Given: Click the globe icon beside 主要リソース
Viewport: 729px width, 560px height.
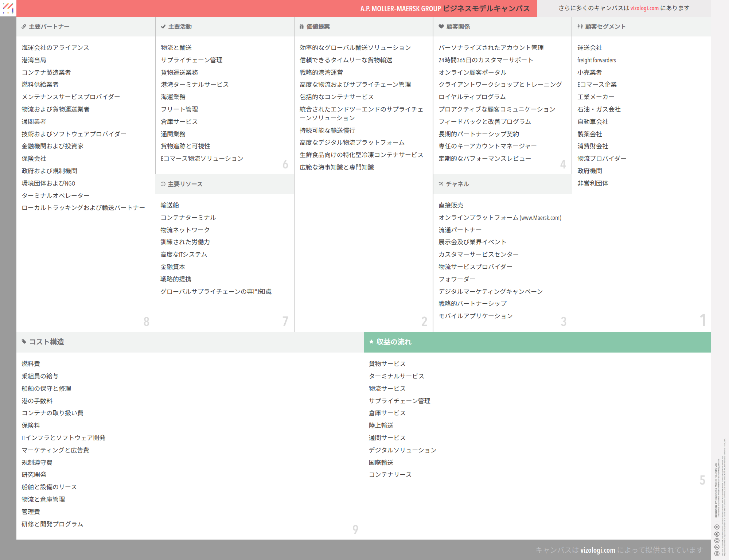Looking at the screenshot, I should (x=163, y=184).
